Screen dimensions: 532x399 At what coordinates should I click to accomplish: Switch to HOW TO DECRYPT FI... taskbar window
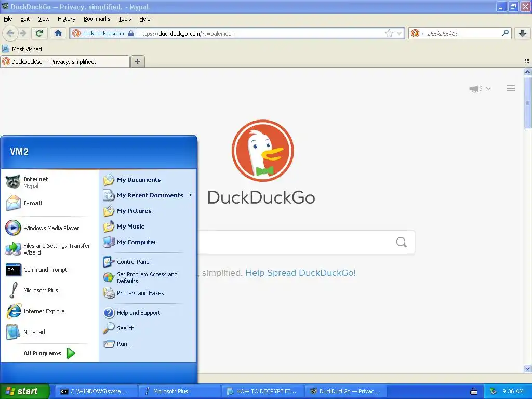pos(262,391)
